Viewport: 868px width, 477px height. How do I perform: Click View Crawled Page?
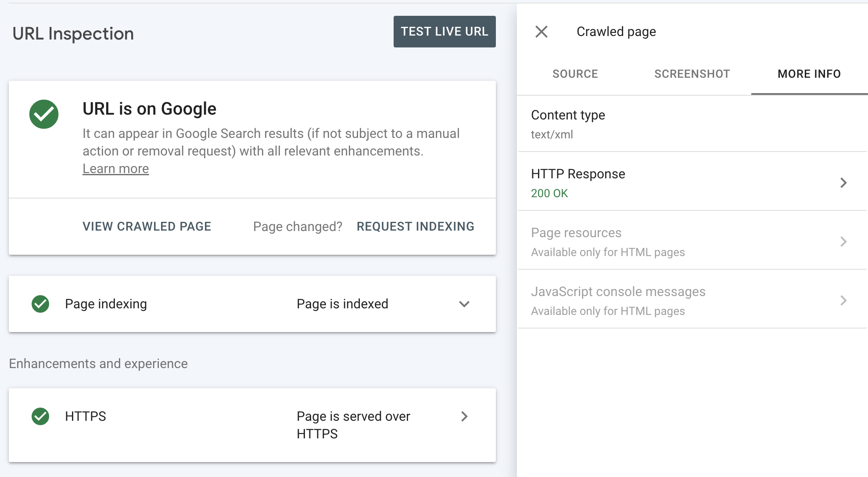coord(147,226)
